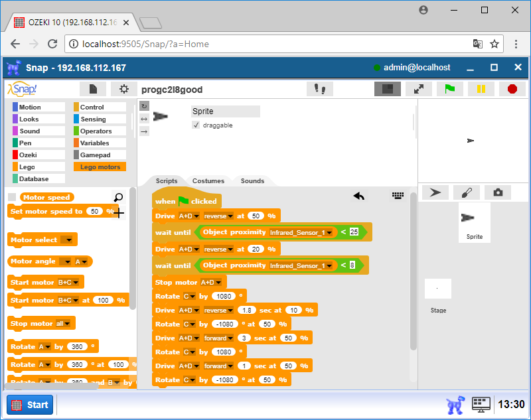Open C dropdown in first Rotate C by 1080 block
This screenshot has height=420, width=531.
click(189, 296)
